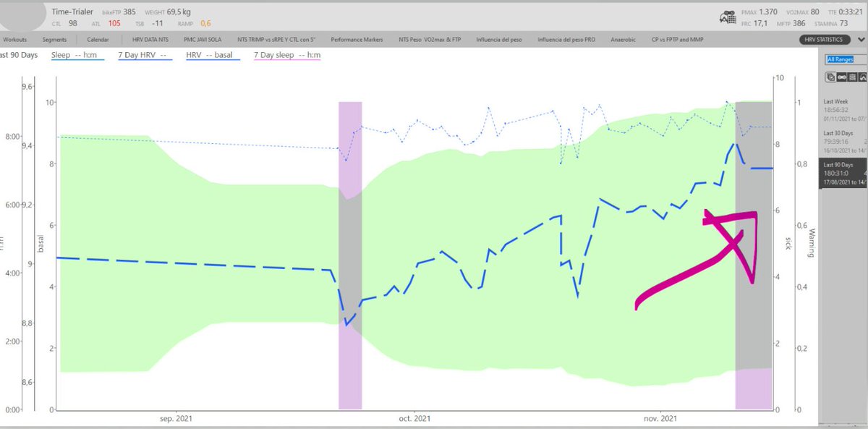868x429 pixels.
Task: Click the VO2MAX 80 metric
Action: (804, 12)
